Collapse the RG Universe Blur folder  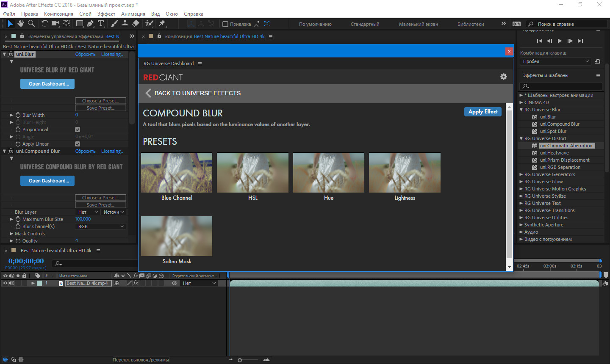point(521,110)
